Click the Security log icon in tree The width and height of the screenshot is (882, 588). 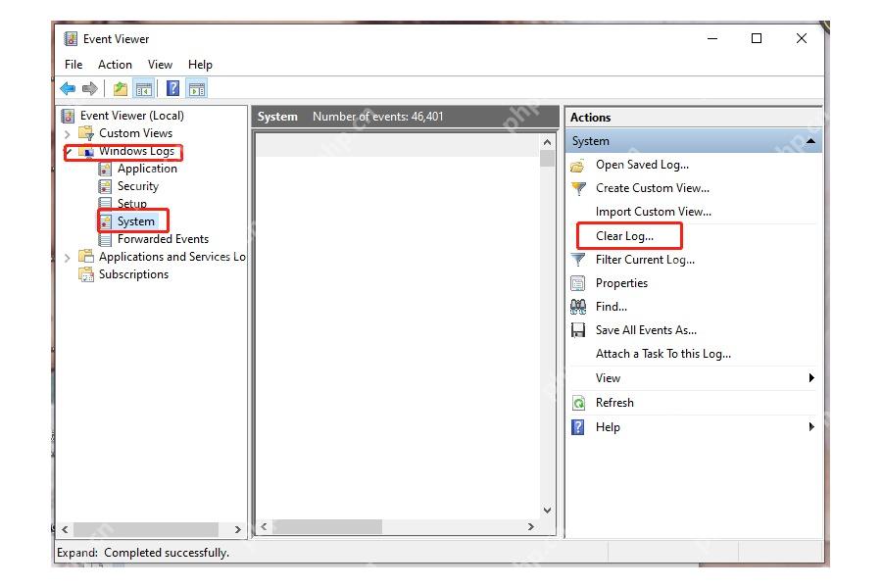(105, 186)
